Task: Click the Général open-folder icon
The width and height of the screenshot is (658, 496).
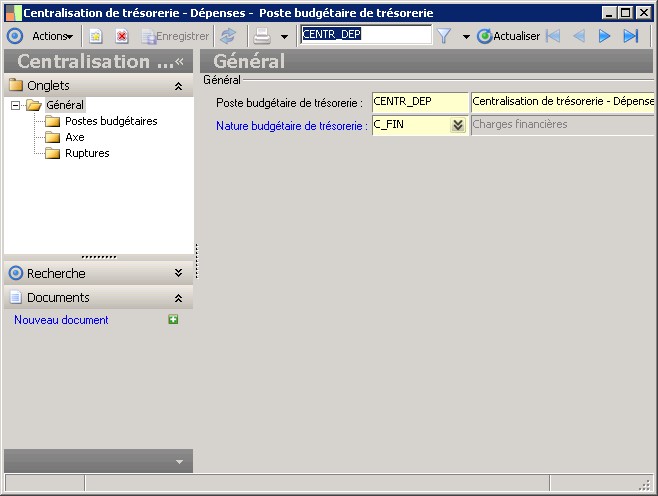Action: coord(34,105)
